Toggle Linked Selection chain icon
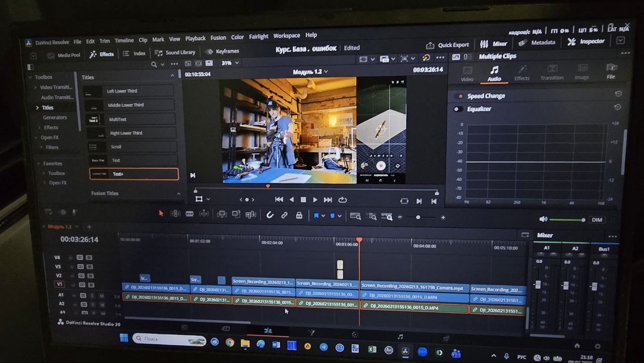Screen dimensions: 644x363 (284, 215)
